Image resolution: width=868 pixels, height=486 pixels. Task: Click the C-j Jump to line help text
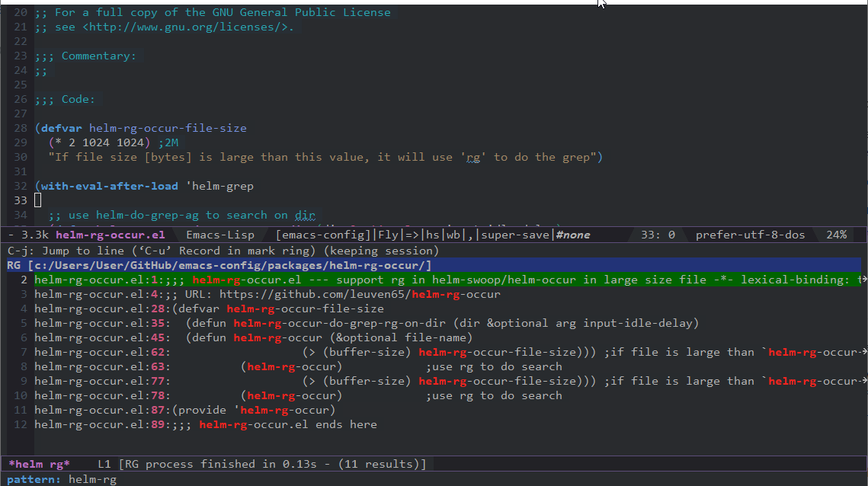[x=223, y=251]
